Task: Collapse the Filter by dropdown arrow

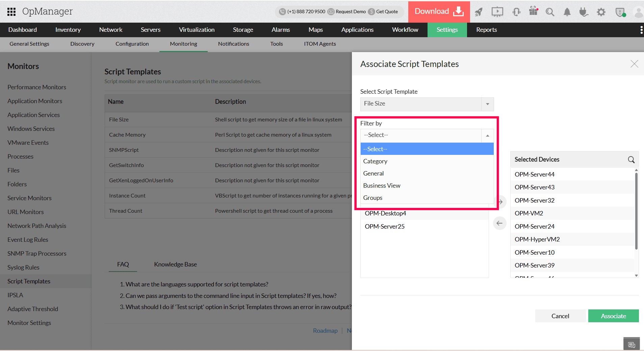Action: [x=488, y=136]
